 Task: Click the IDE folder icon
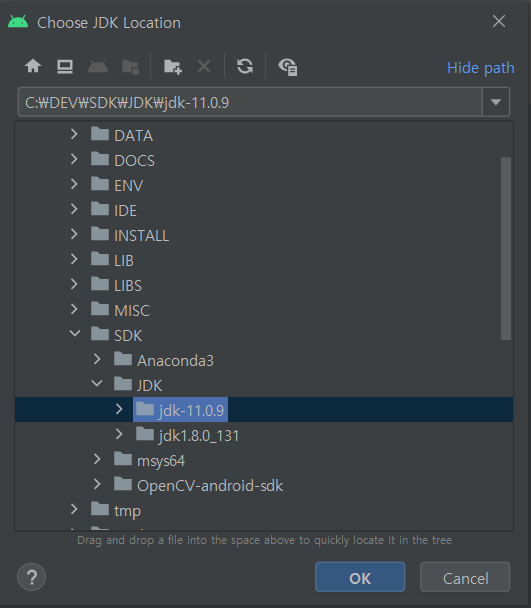coord(100,209)
